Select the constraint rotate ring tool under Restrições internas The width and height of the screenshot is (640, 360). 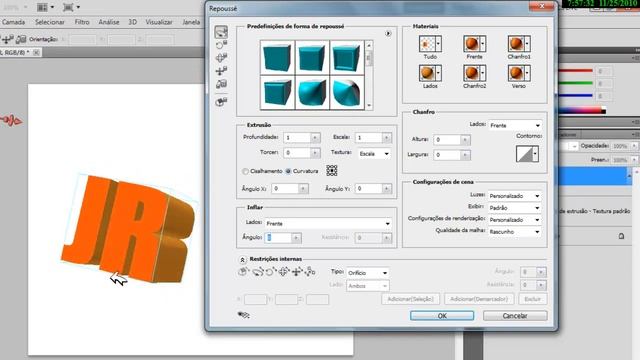click(257, 271)
